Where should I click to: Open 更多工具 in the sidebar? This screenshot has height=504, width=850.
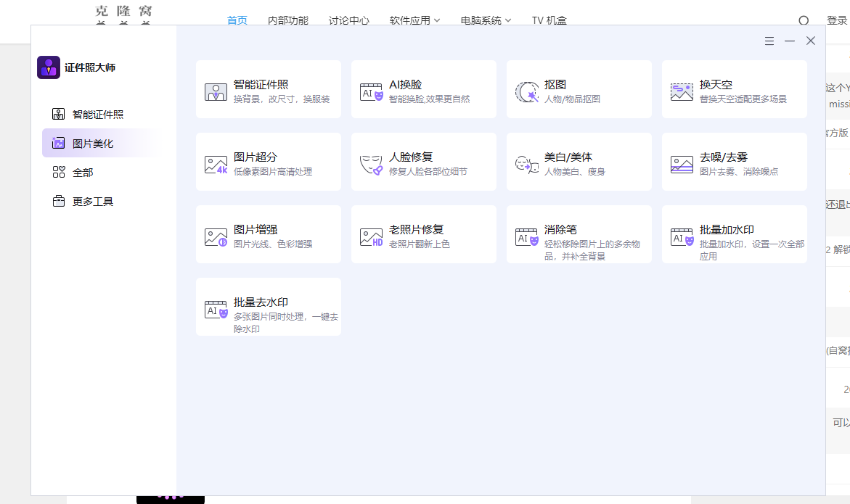[92, 202]
